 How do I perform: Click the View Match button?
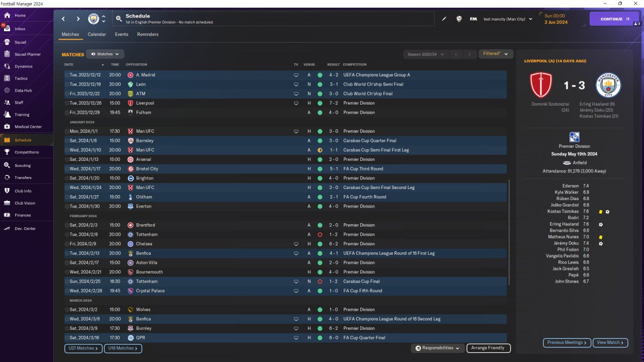pyautogui.click(x=610, y=342)
